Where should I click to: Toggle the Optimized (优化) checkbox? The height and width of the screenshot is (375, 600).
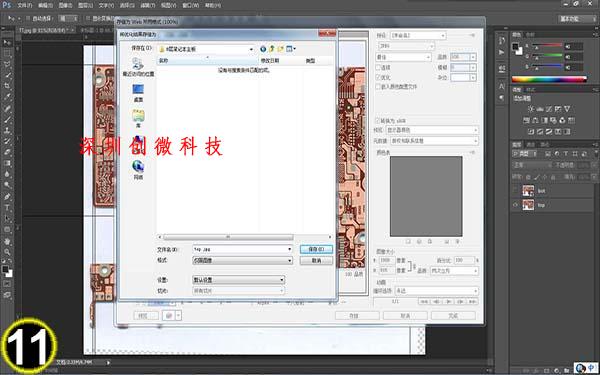click(x=378, y=77)
